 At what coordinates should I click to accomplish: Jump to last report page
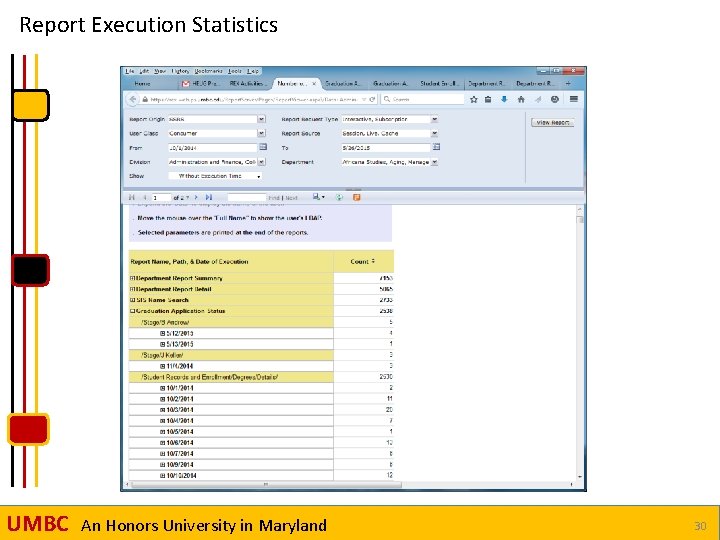[x=209, y=197]
